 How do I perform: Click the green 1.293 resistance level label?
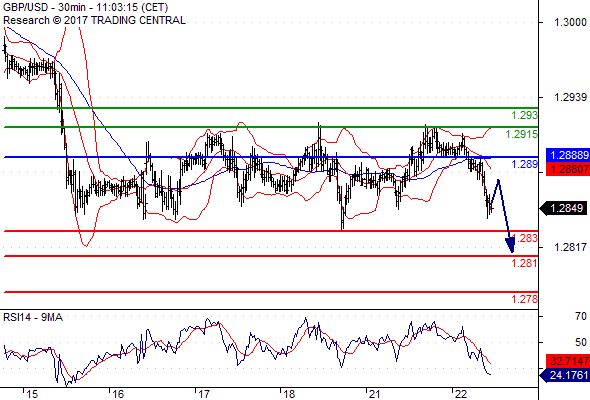pyautogui.click(x=525, y=115)
